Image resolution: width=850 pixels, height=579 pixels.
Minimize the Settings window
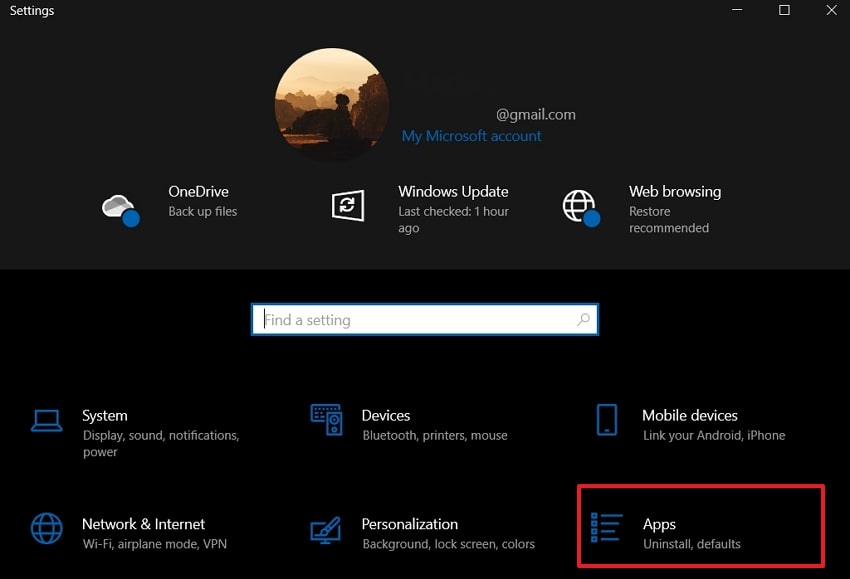[737, 10]
